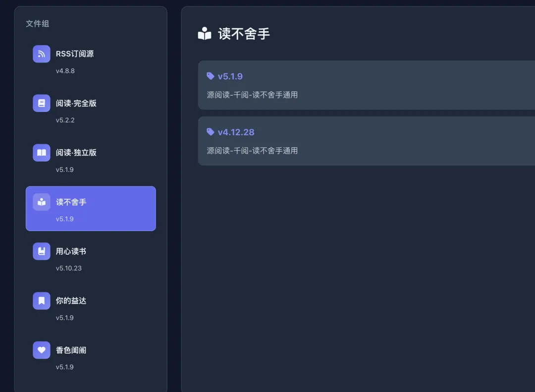
Task: Click the v4.12.28 description text 源阅读-千阅-读不舍手通用
Action: coord(252,151)
